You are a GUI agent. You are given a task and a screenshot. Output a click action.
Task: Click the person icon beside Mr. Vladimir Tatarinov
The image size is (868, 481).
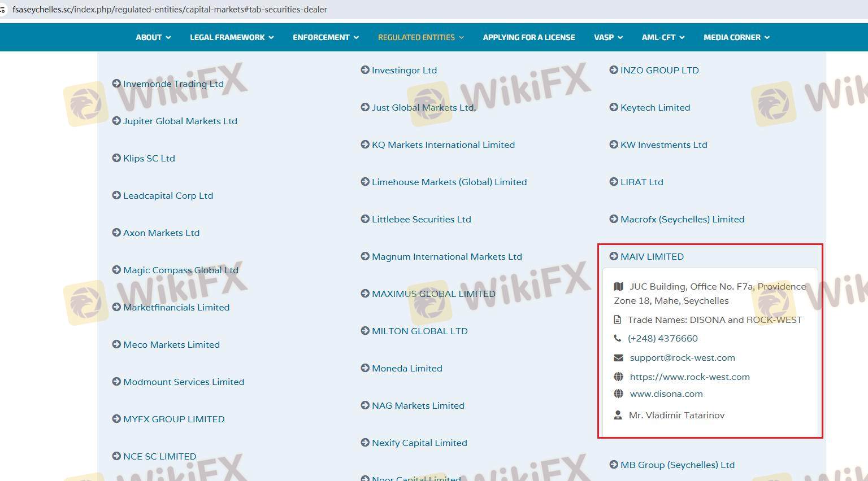[618, 415]
